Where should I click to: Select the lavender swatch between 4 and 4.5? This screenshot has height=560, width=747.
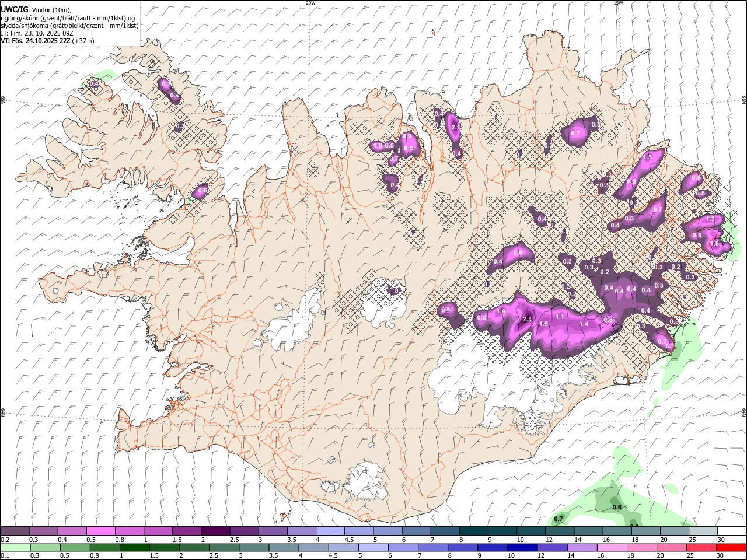click(329, 531)
